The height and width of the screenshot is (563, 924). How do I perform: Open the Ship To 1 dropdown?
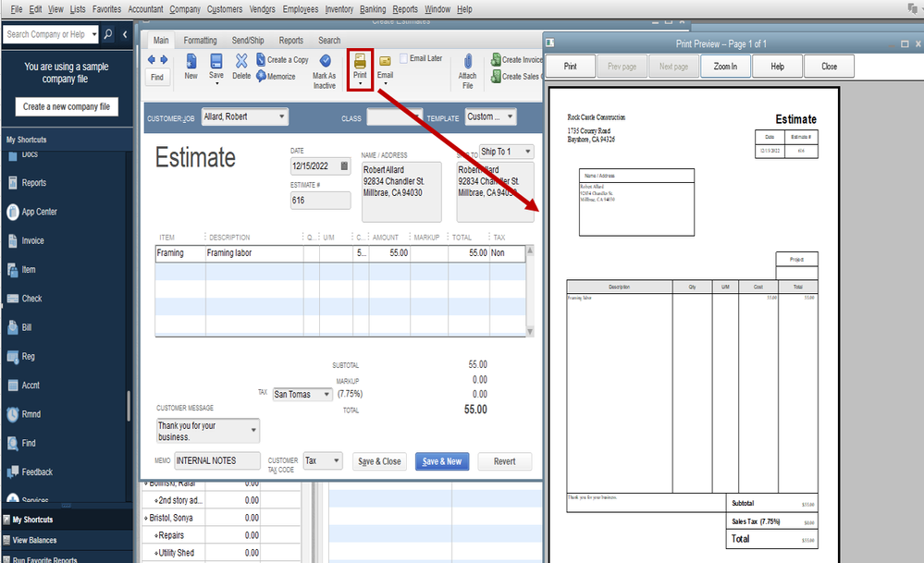(x=527, y=152)
